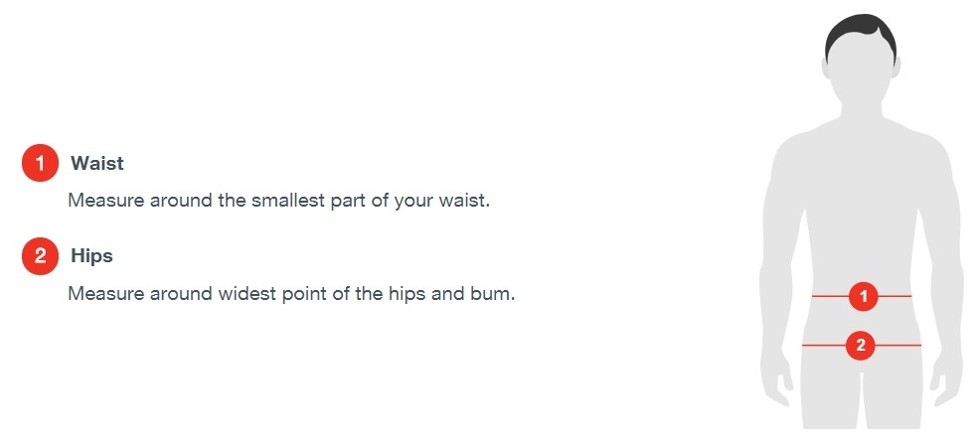980x446 pixels.
Task: Click the red hips line right of marker 2
Action: click(x=898, y=346)
